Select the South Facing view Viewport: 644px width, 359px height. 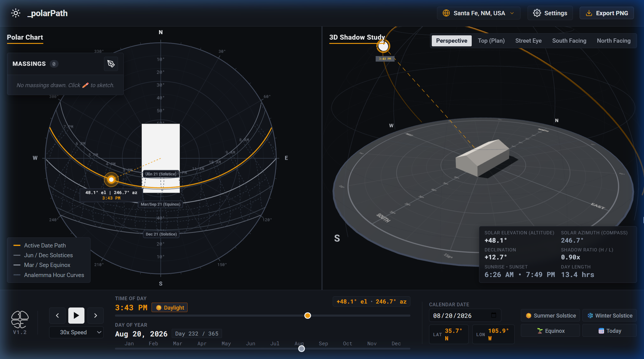click(569, 41)
